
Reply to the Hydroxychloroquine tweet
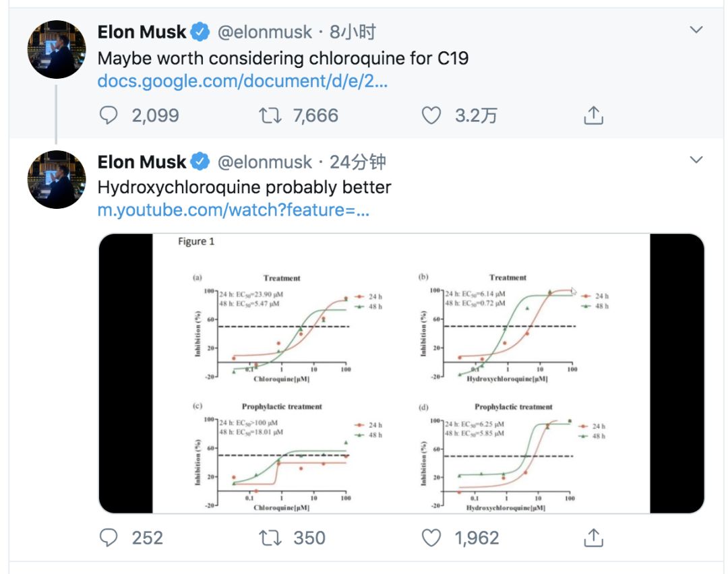(109, 538)
